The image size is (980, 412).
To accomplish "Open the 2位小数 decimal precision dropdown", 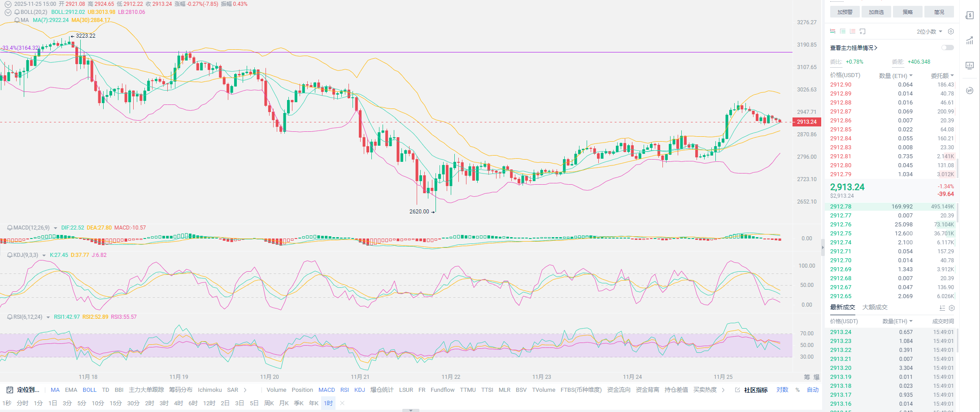I will 929,31.
